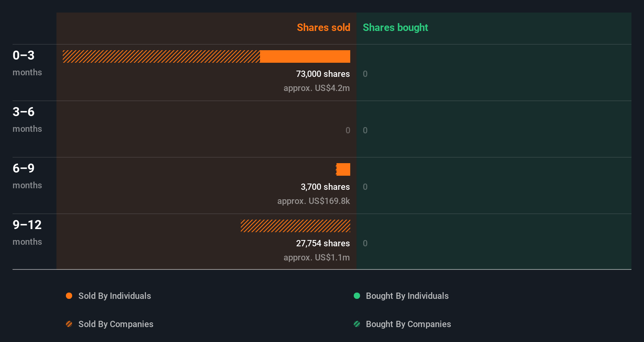The image size is (644, 342).
Task: Click the approx. US$4.2m amount
Action: coord(317,88)
